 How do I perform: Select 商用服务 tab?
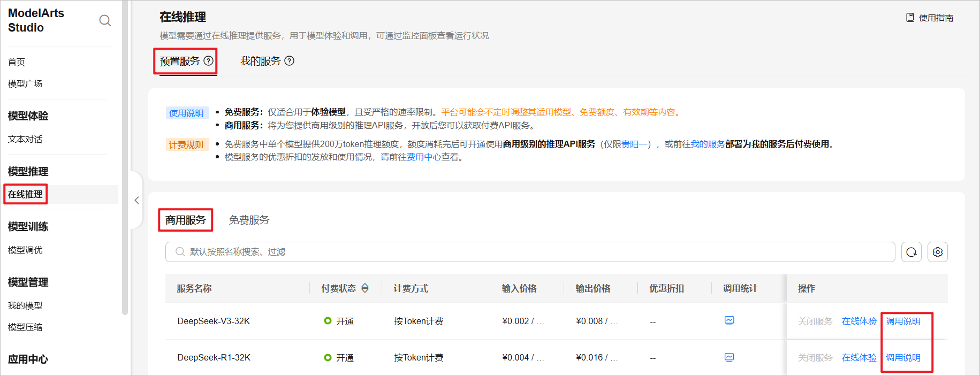pos(185,220)
